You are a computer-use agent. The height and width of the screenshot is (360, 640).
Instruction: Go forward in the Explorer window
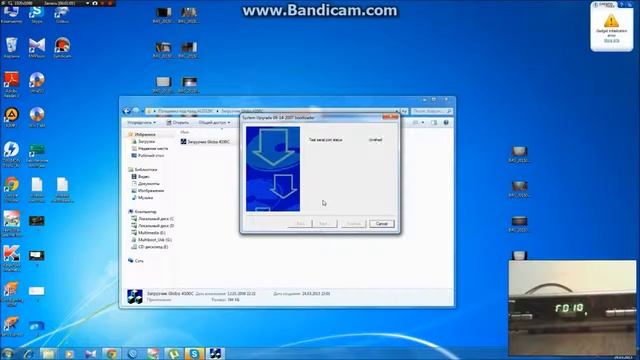pyautogui.click(x=136, y=111)
